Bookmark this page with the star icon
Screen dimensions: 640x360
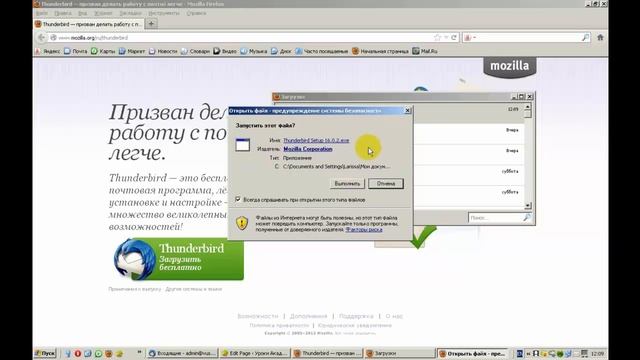(x=438, y=38)
